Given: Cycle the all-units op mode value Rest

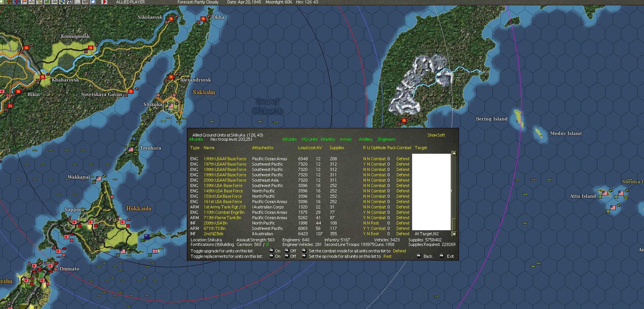Looking at the screenshot, I should pyautogui.click(x=388, y=256).
